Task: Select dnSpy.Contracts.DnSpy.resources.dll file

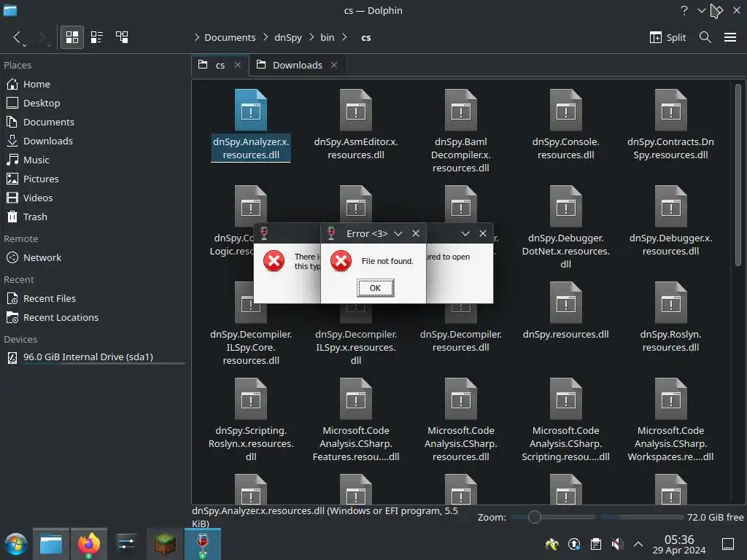Action: [671, 125]
